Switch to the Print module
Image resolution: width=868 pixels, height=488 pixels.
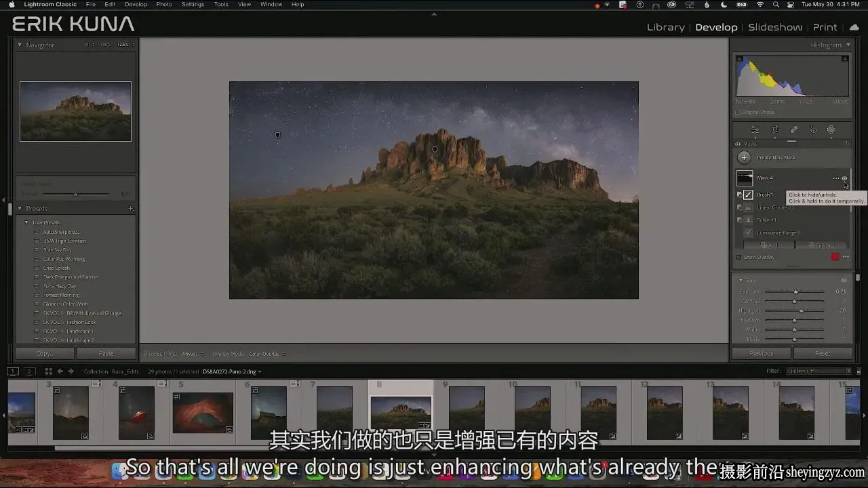click(825, 27)
